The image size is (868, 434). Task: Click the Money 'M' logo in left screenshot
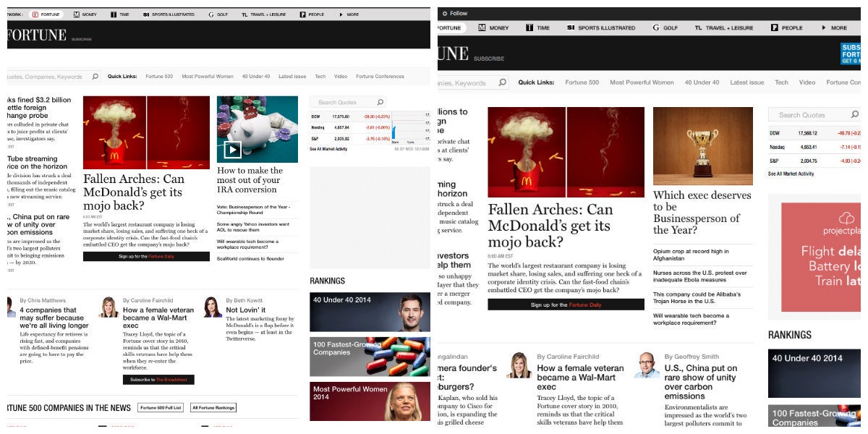coord(76,14)
